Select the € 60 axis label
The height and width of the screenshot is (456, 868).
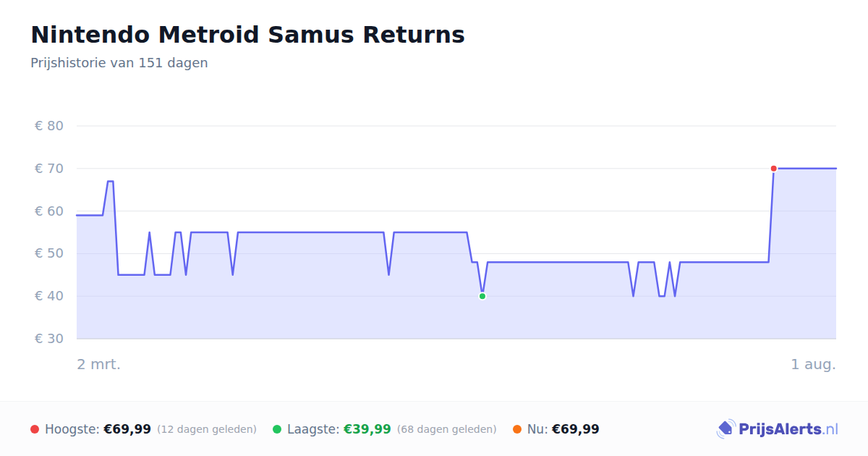coord(49,211)
